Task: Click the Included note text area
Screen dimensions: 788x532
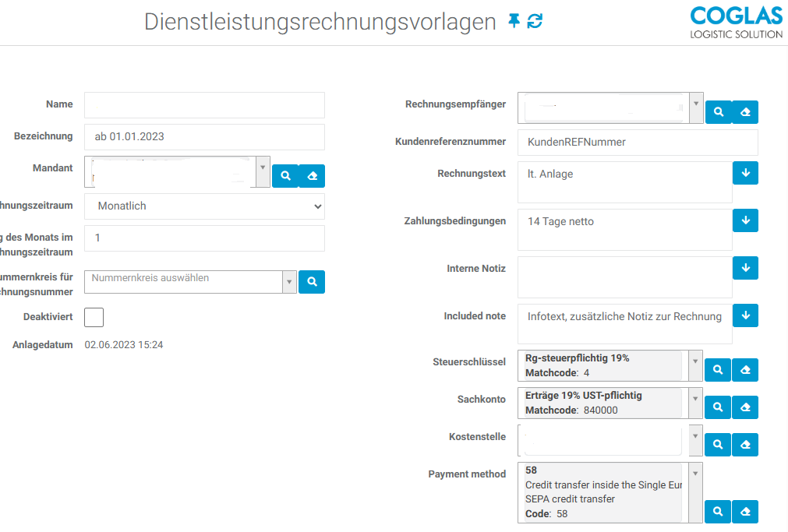Action: point(624,324)
